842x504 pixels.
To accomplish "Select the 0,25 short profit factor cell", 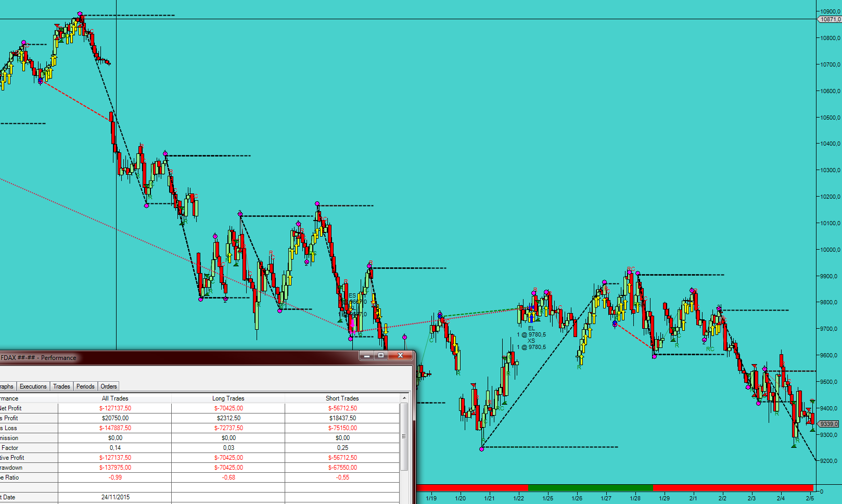I will (x=342, y=448).
